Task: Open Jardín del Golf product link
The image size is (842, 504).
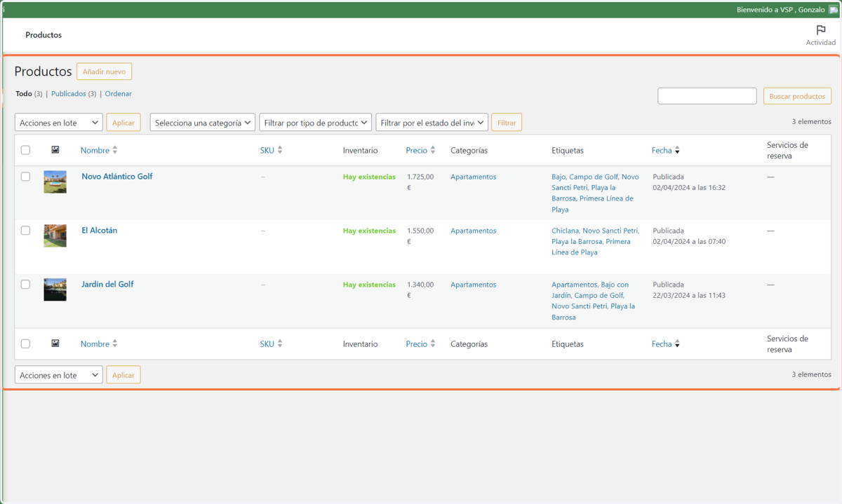Action: [107, 285]
